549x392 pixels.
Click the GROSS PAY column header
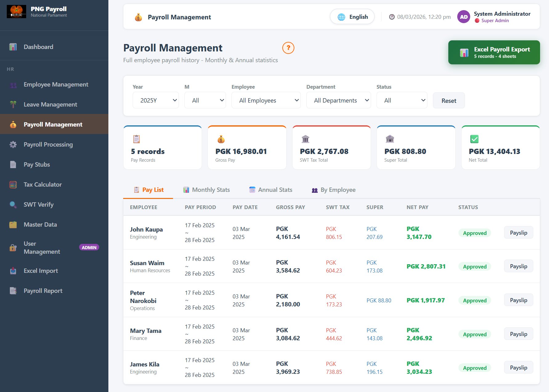(290, 207)
